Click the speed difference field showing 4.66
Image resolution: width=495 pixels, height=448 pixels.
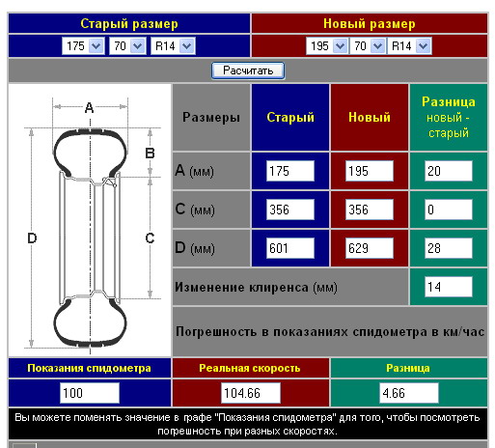[409, 393]
